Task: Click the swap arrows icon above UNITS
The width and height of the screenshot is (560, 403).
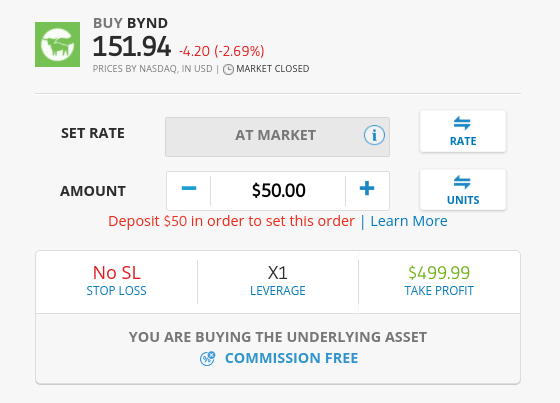Action: click(462, 182)
